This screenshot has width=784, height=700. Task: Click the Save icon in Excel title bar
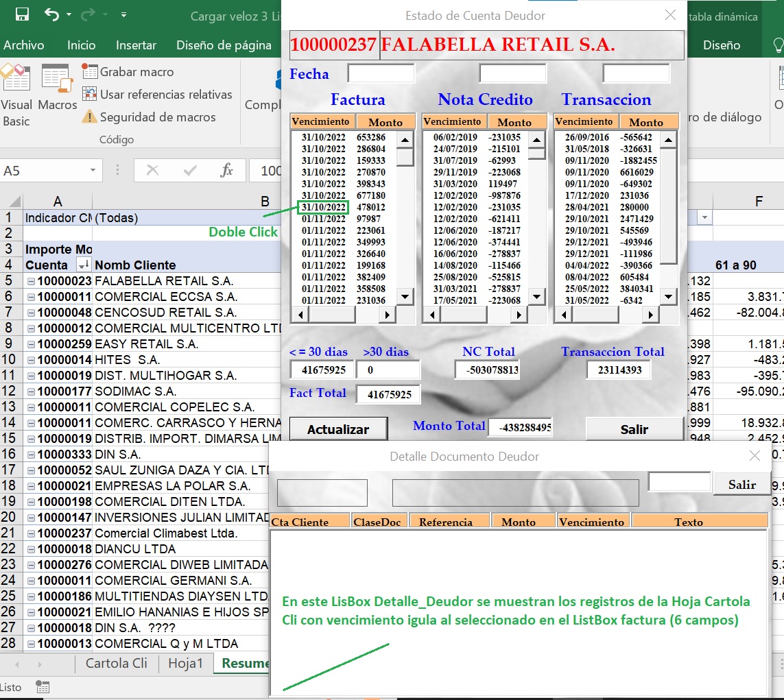pos(22,14)
